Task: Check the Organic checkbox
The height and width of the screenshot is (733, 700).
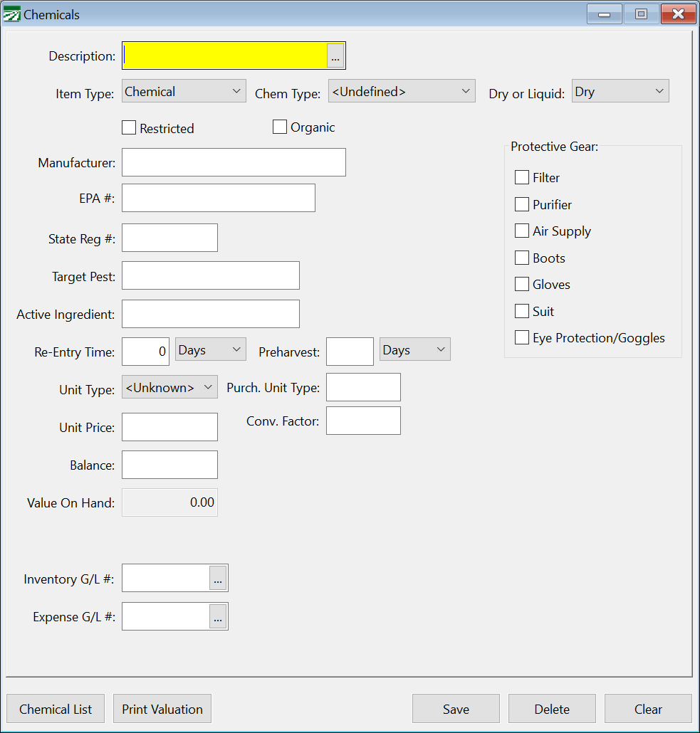Action: click(x=280, y=127)
